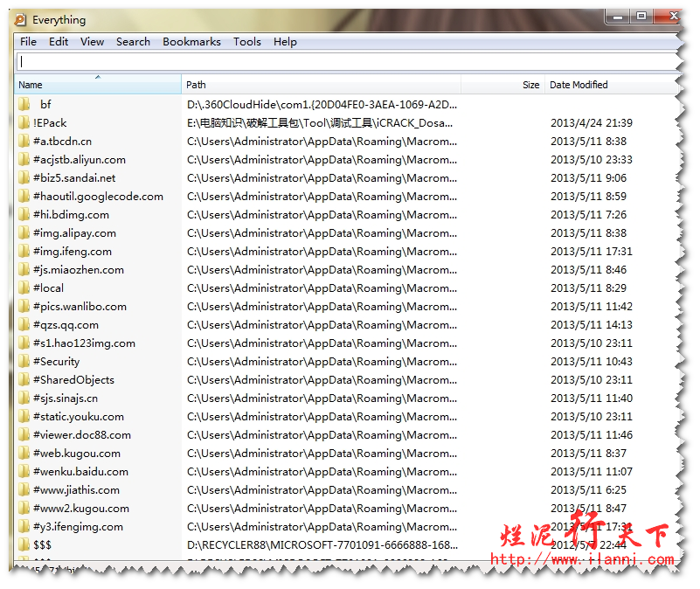Select the #Security folder icon
Viewport: 700px width, 589px height.
pos(24,361)
